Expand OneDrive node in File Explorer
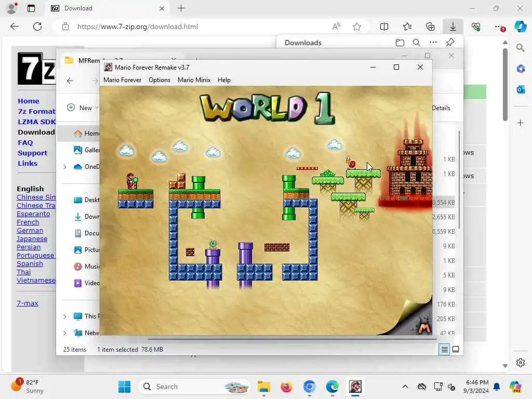This screenshot has height=399, width=532. [64, 167]
